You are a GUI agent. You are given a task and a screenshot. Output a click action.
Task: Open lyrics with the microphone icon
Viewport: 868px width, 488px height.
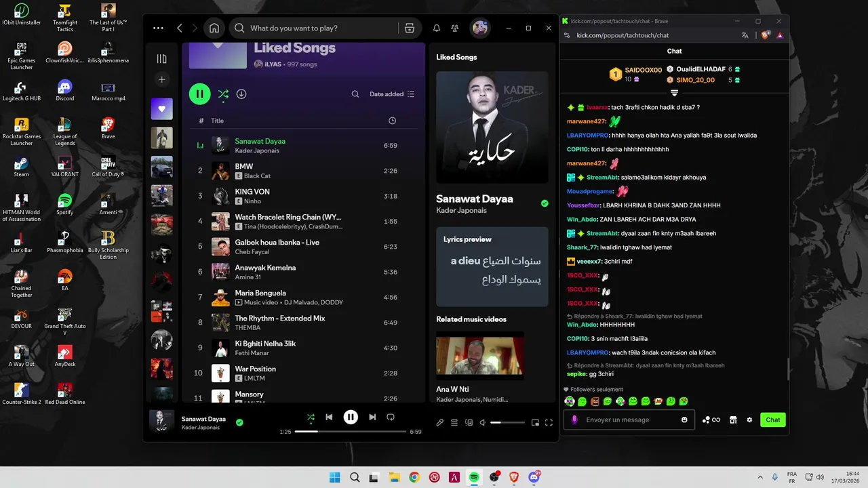tap(439, 422)
